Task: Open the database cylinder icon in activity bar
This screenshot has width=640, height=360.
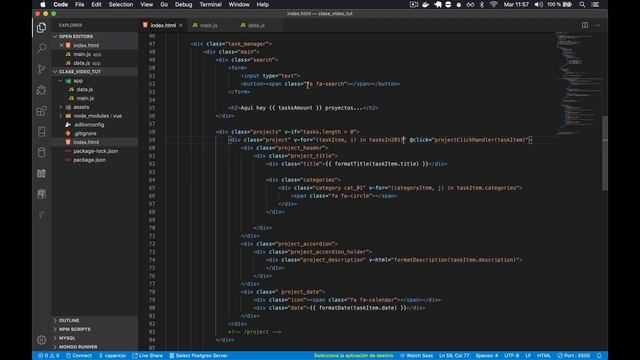Action: click(x=42, y=152)
